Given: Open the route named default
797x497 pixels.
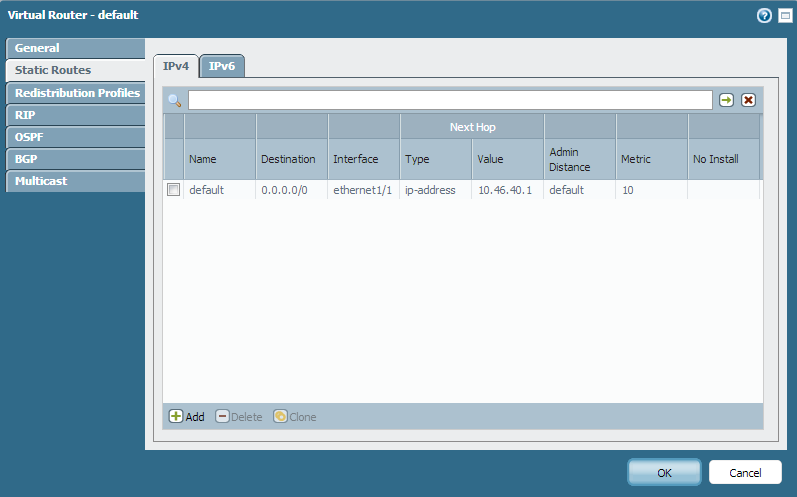Looking at the screenshot, I should 206,190.
